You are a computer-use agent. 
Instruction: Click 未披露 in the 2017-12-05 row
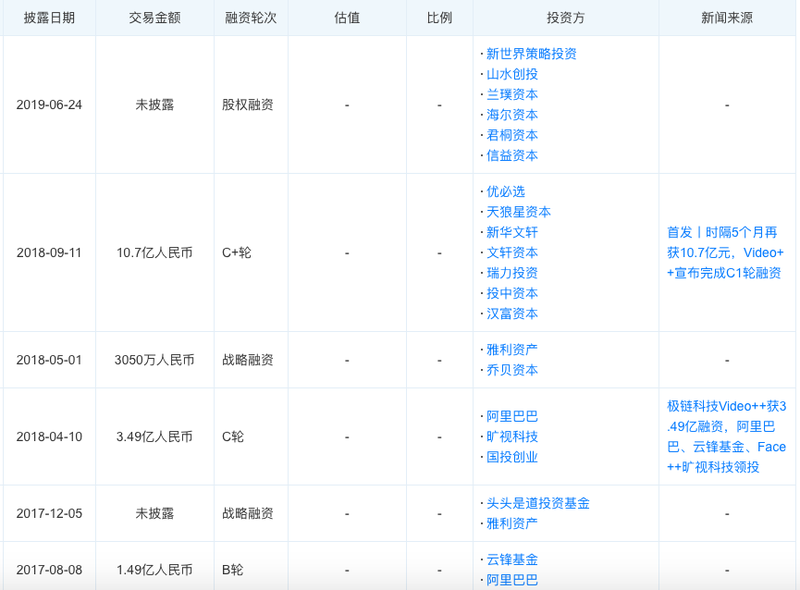click(x=155, y=513)
